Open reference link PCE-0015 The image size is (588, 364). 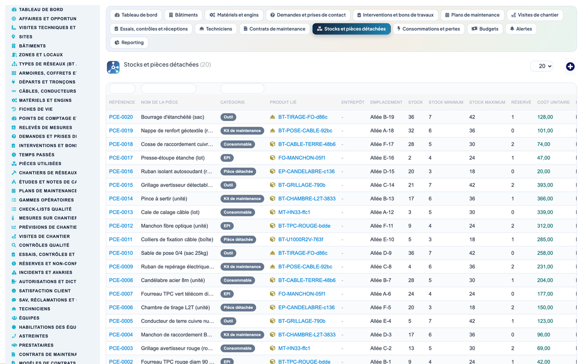pos(121,185)
